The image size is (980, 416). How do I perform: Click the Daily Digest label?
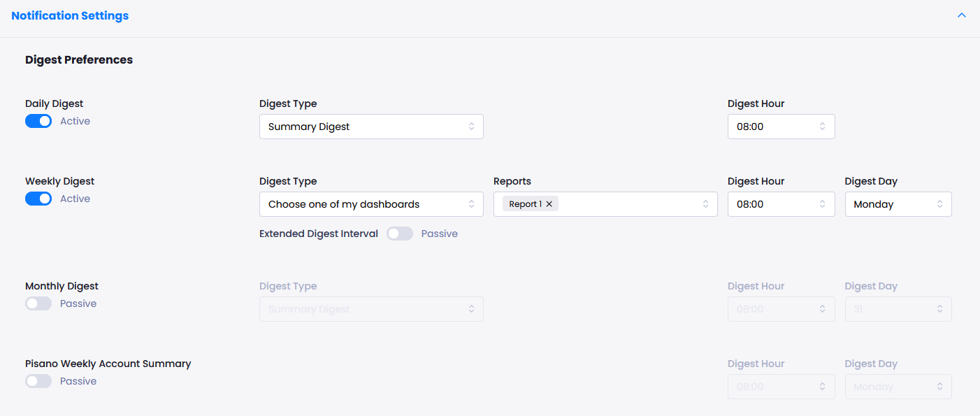(55, 103)
